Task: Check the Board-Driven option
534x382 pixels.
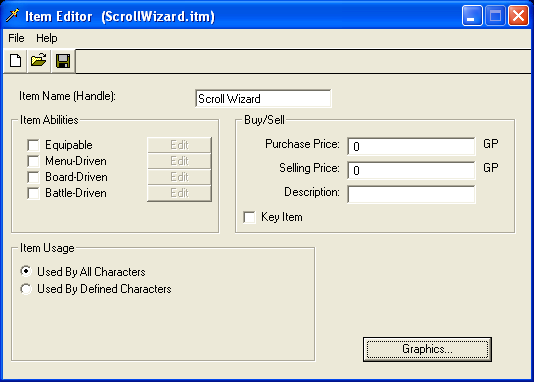Action: [x=33, y=177]
